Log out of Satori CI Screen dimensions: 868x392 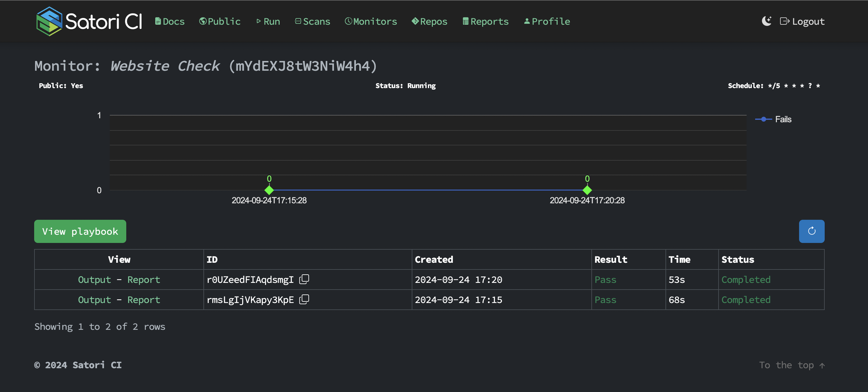(x=802, y=22)
